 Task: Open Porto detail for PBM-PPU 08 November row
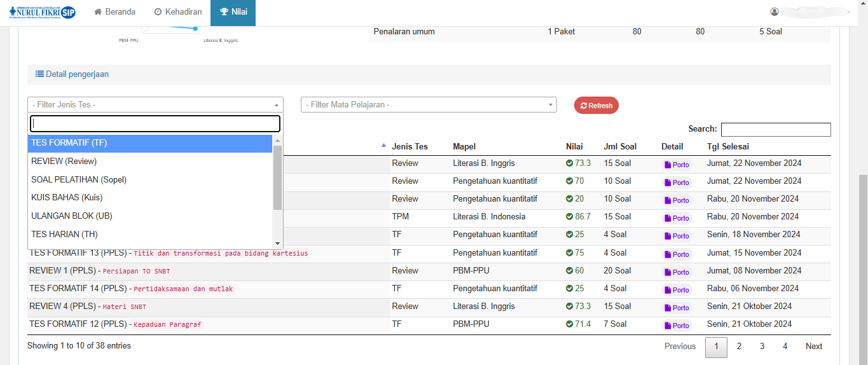click(677, 272)
